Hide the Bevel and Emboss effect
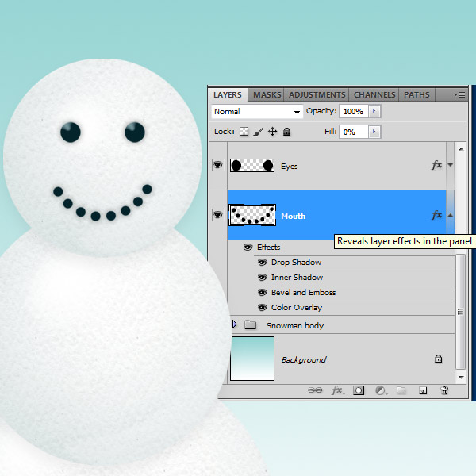 point(263,292)
